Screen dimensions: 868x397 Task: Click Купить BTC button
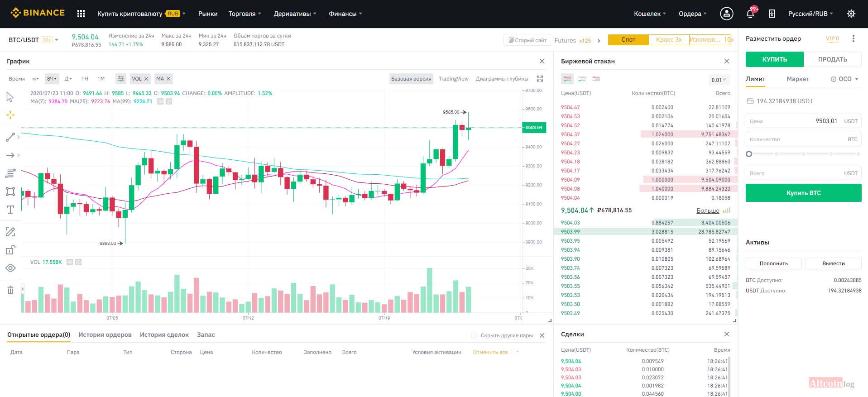[804, 193]
